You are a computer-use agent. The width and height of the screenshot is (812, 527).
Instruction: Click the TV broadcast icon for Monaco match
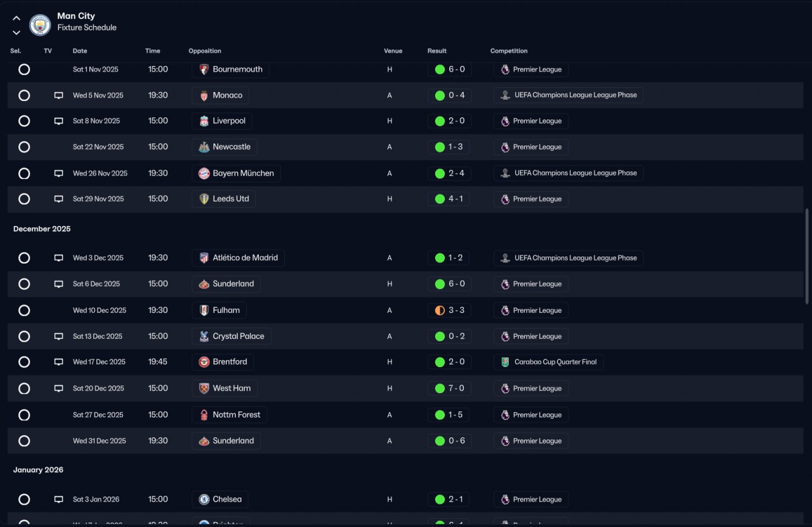point(58,95)
